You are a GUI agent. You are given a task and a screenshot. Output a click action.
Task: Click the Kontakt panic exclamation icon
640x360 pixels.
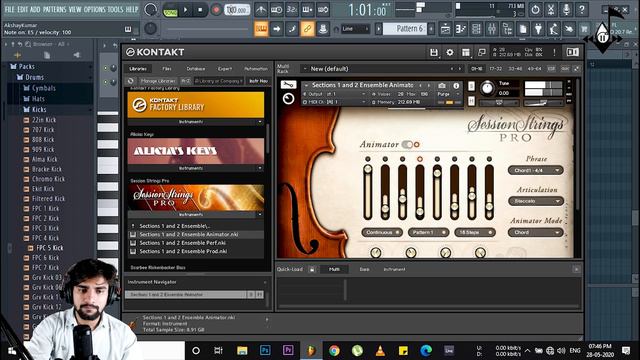pyautogui.click(x=554, y=52)
